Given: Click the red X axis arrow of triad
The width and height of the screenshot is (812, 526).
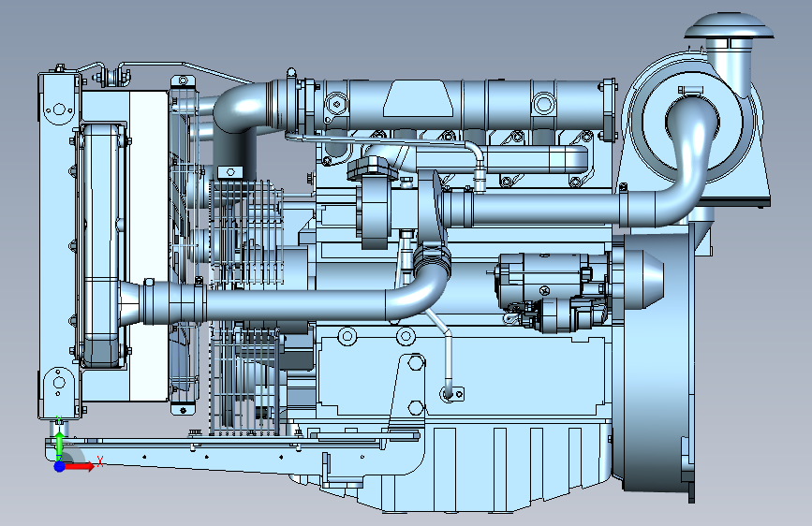Looking at the screenshot, I should coord(80,466).
